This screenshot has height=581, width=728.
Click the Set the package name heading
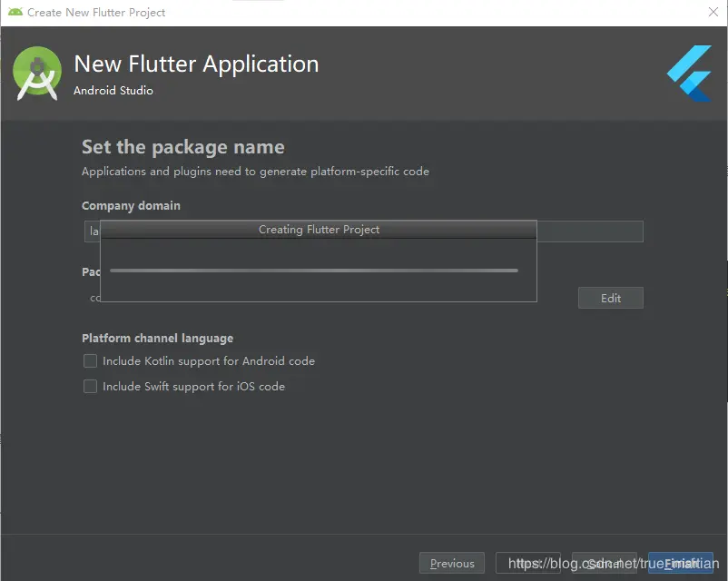[x=182, y=147]
